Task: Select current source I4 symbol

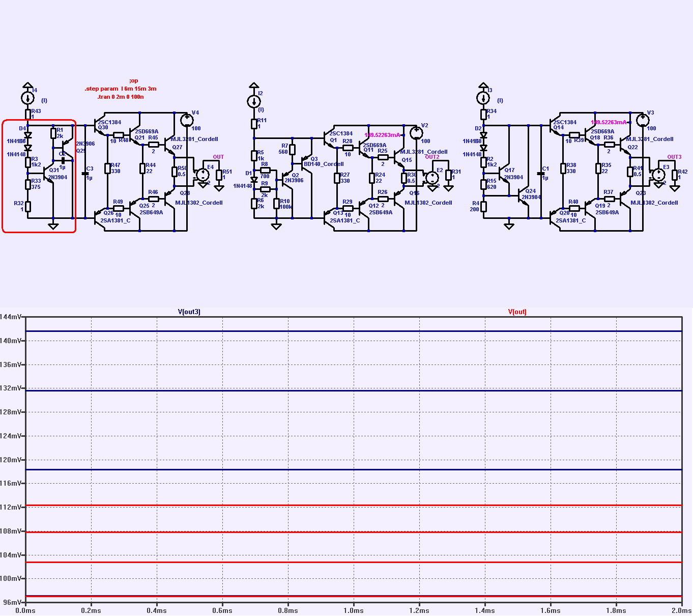Action: tap(27, 98)
